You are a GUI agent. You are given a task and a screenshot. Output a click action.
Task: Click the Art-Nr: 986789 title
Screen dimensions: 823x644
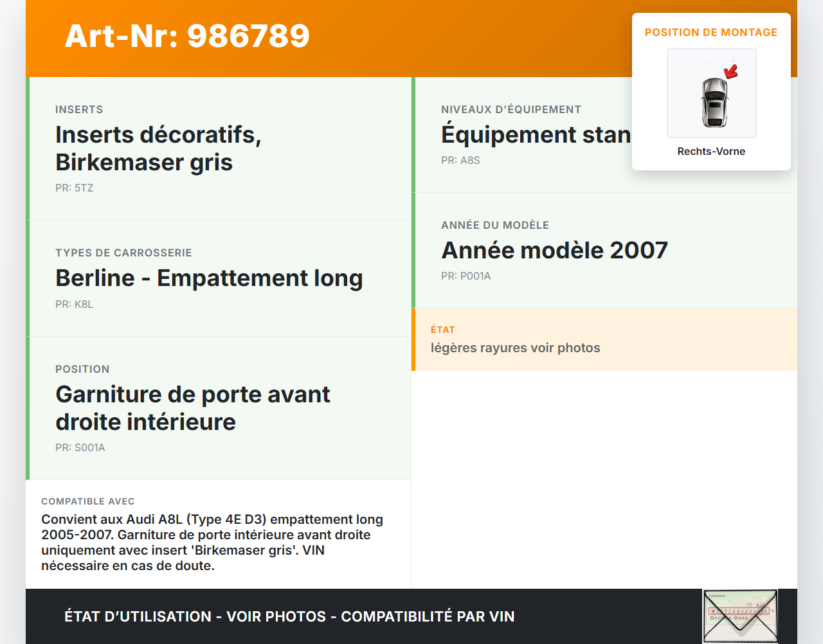186,37
